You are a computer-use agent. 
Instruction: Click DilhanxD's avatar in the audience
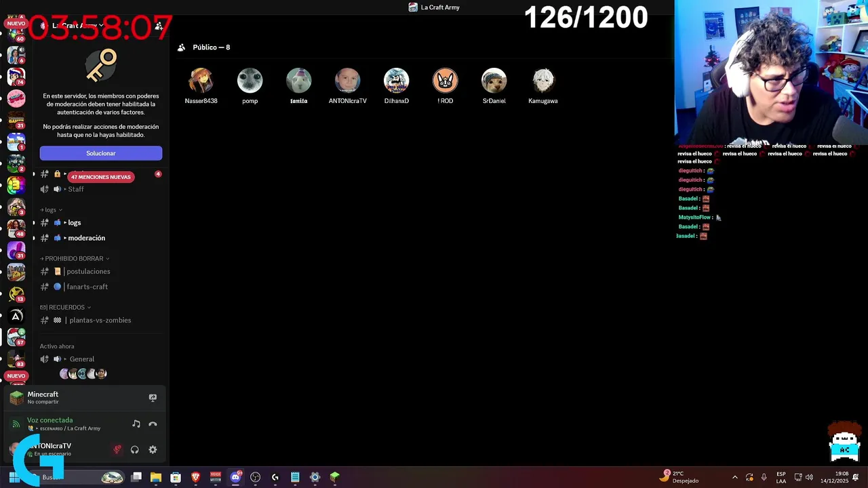(397, 81)
